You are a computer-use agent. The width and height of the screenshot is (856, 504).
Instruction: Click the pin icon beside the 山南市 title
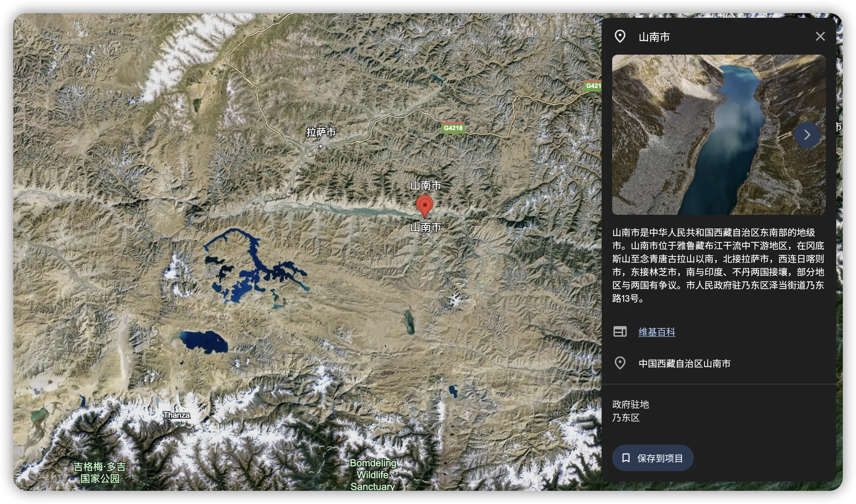click(620, 36)
